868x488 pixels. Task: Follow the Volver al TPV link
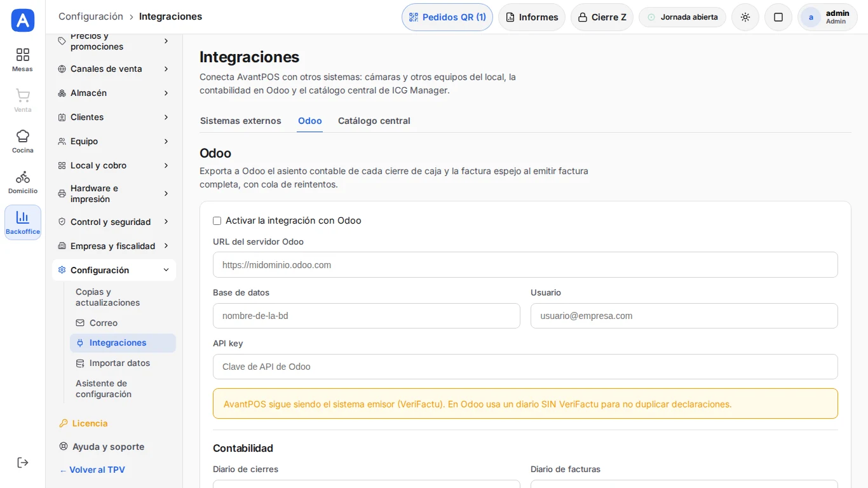point(92,470)
